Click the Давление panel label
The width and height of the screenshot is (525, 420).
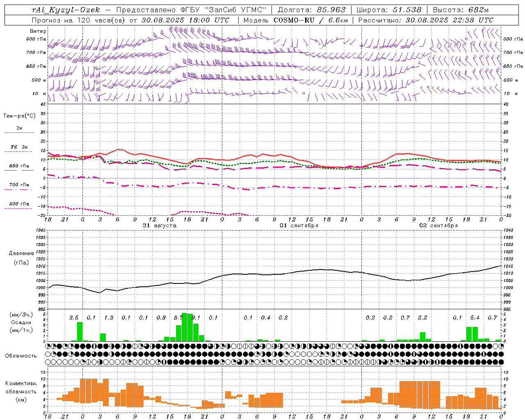tap(21, 253)
